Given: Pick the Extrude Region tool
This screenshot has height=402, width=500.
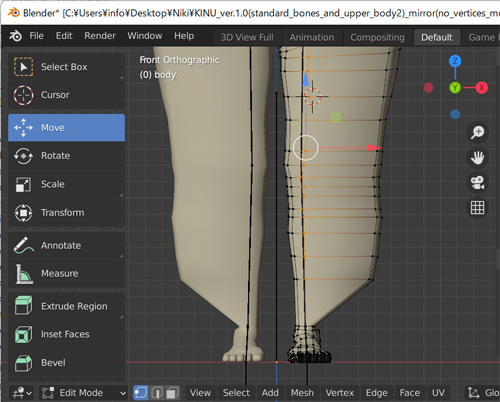Looking at the screenshot, I should coord(66,306).
